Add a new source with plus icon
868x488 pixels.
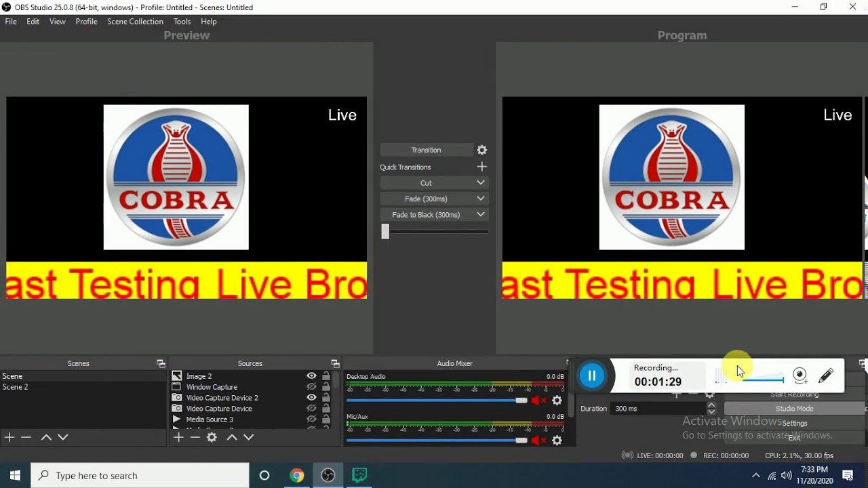click(x=178, y=437)
